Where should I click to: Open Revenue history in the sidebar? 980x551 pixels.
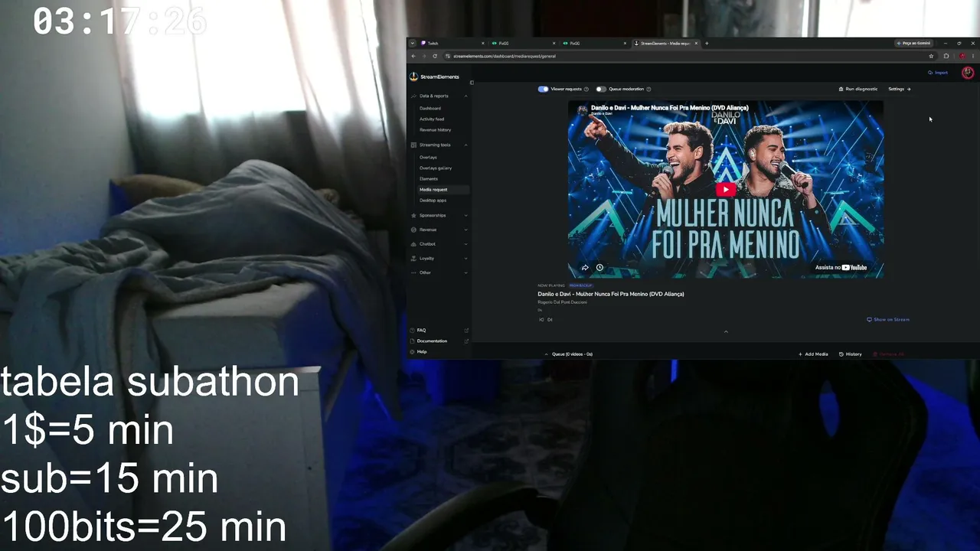[436, 129]
